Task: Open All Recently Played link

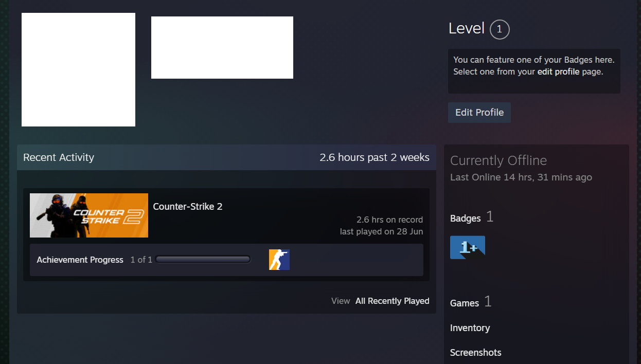Action: pos(392,301)
